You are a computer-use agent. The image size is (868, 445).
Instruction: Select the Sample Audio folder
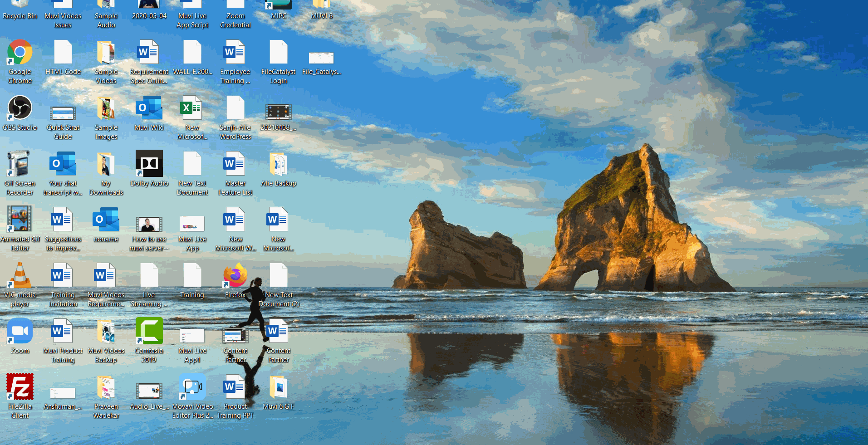106,15
